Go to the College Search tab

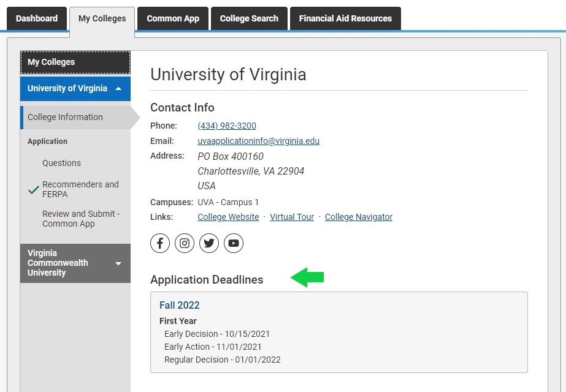[x=249, y=18]
